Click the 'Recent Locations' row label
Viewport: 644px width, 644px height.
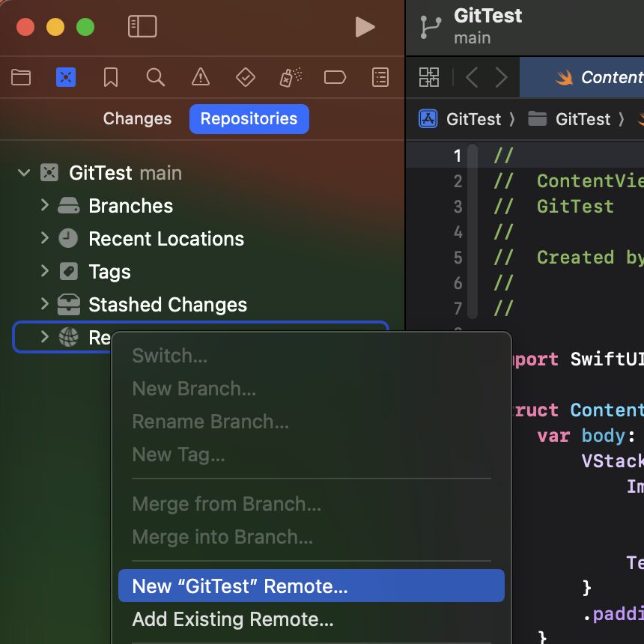coord(166,239)
